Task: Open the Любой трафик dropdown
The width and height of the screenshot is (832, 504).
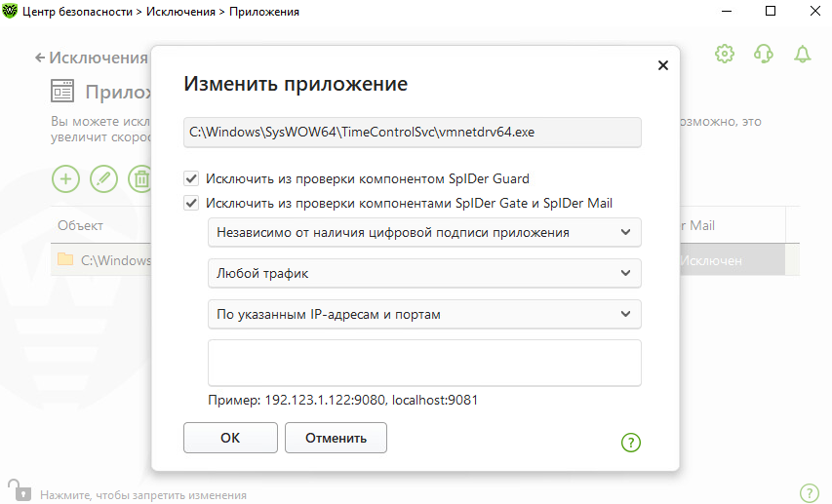Action: coord(424,273)
